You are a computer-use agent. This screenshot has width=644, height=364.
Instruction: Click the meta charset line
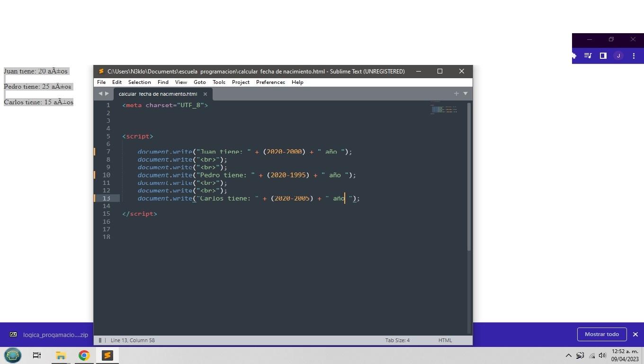[165, 105]
